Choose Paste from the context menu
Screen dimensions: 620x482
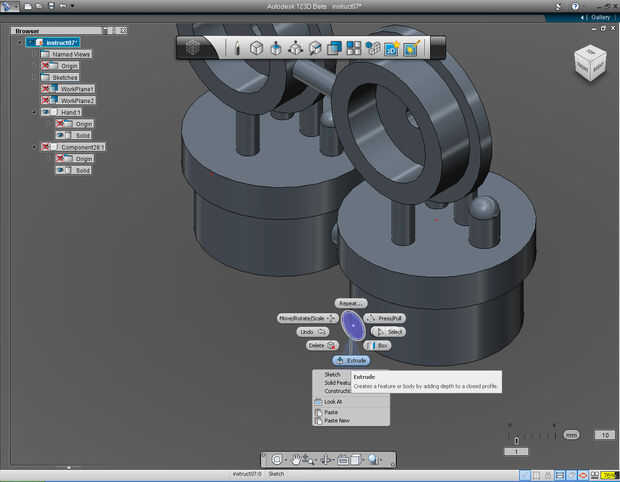coord(331,412)
